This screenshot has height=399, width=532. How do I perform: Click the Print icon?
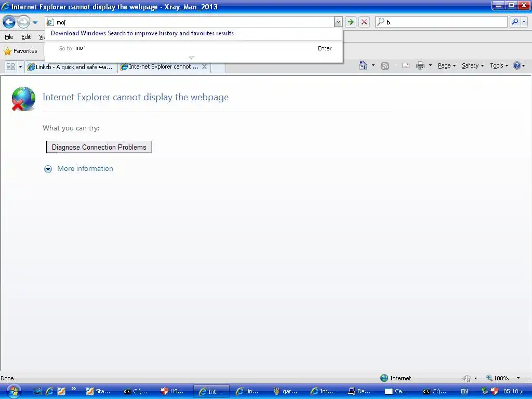point(420,65)
